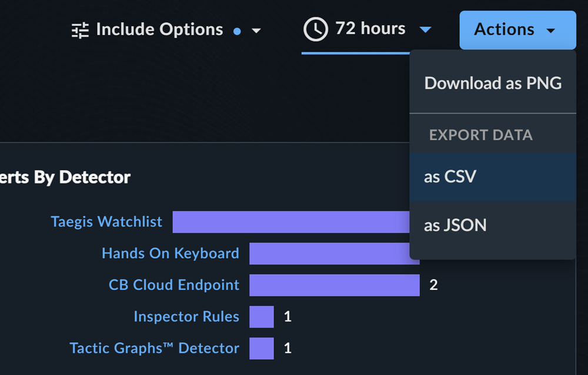Follow the CB Cloud Endpoint link

click(x=174, y=285)
